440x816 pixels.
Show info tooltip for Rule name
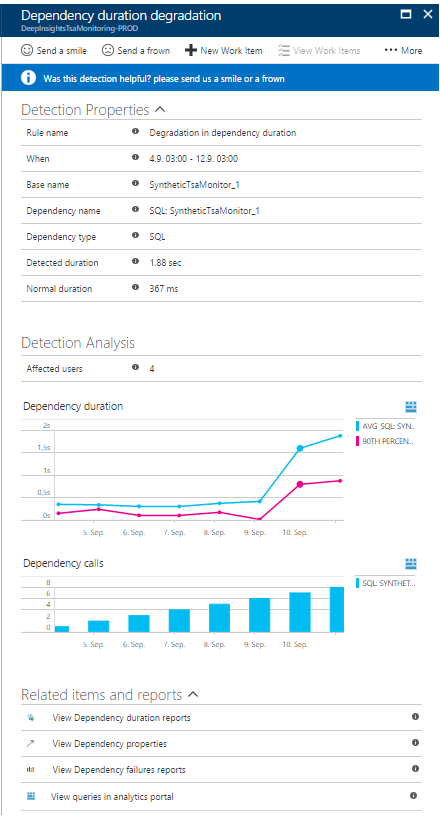[x=135, y=132]
